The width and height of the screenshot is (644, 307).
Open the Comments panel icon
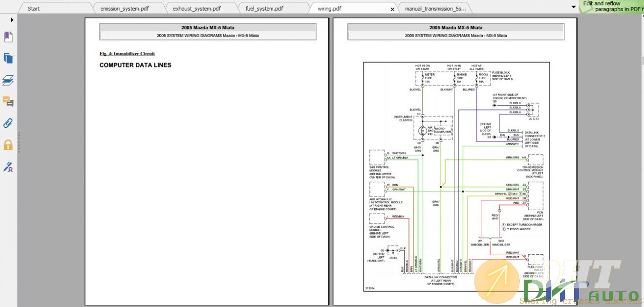coord(8,102)
